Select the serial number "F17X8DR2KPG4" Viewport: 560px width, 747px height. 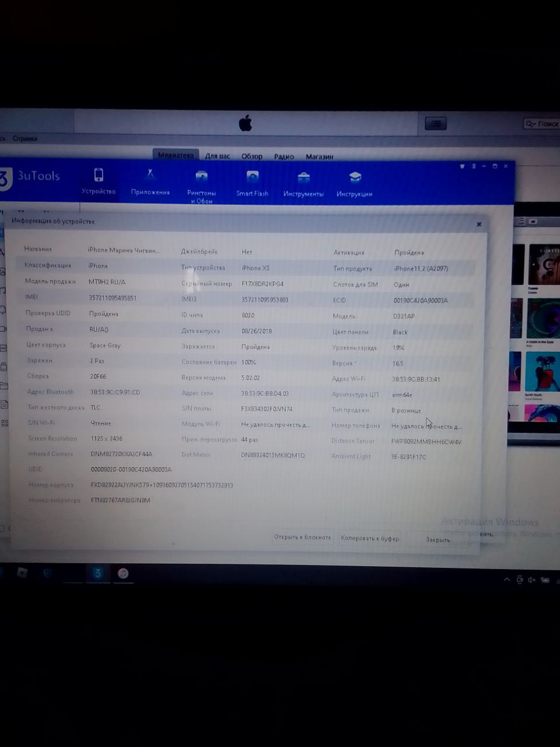pos(262,284)
